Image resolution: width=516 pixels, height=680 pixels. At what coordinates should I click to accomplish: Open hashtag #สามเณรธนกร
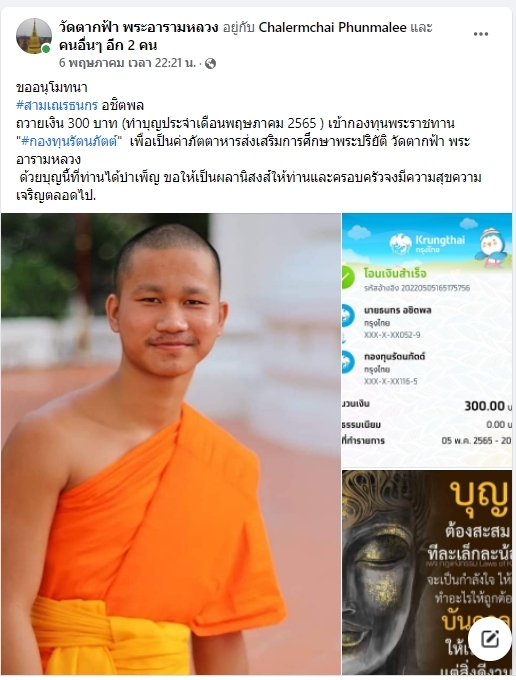tap(57, 105)
